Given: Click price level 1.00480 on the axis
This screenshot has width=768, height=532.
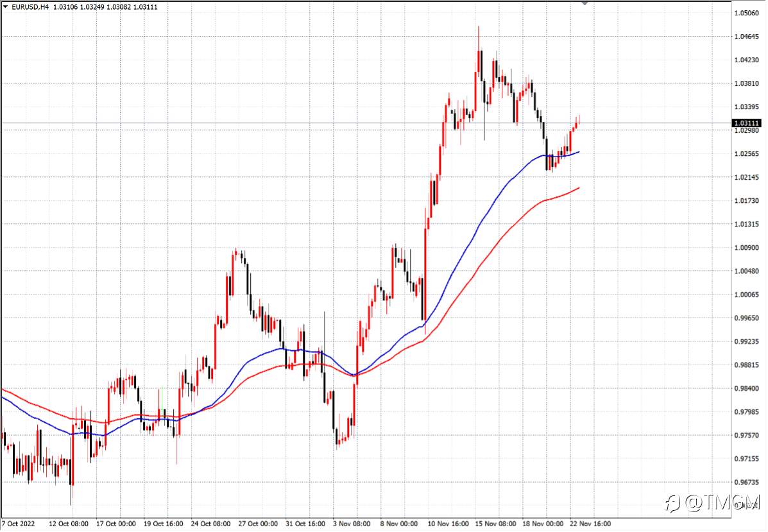Looking at the screenshot, I should 746,271.
